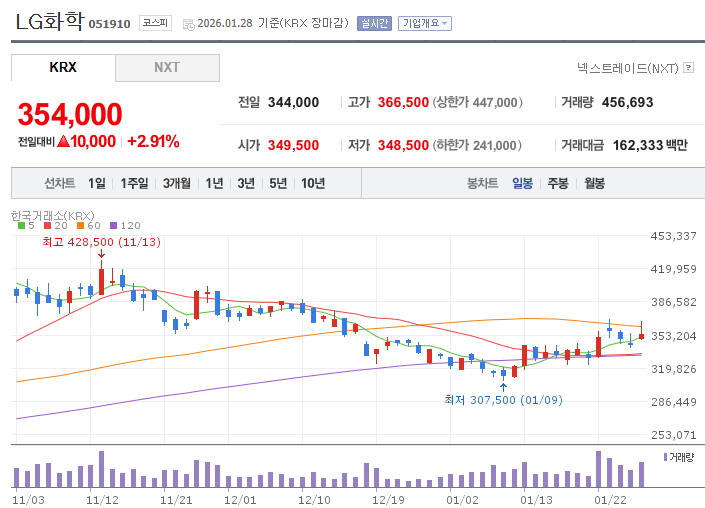Click the 상한가 447,000 text
Image resolution: width=705 pixels, height=508 pixels.
pos(477,102)
